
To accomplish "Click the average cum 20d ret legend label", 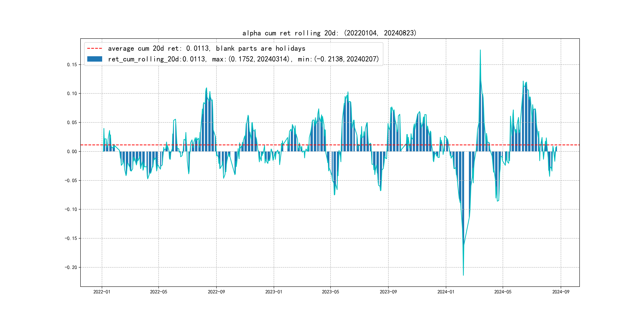I will point(207,48).
